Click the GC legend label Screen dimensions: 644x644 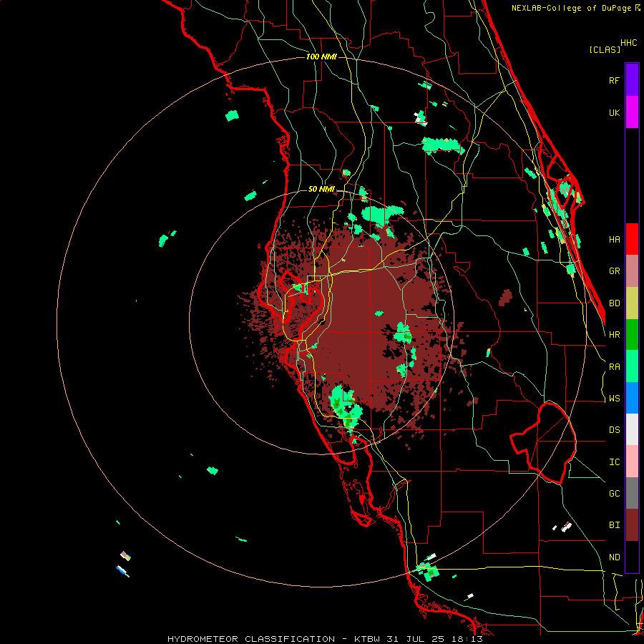614,494
